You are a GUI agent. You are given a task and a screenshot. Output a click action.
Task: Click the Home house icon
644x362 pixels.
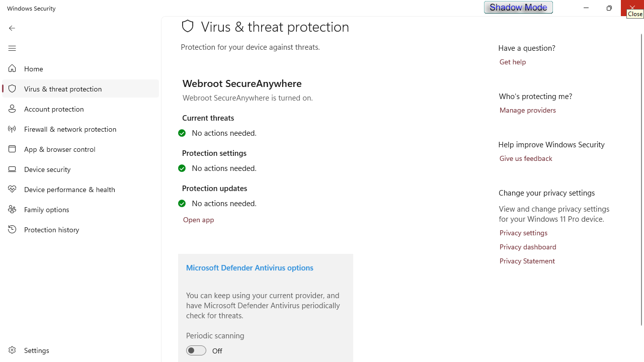(12, 68)
